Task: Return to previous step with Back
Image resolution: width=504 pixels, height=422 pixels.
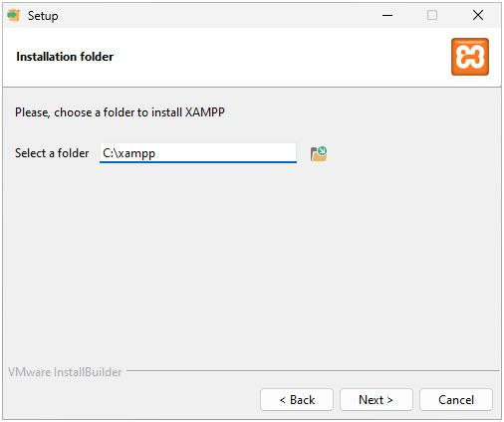Action: 297,400
